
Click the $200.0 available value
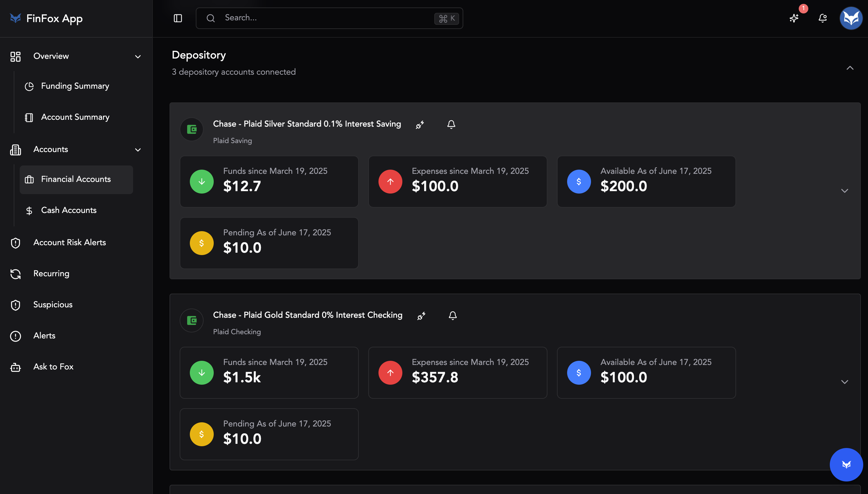tap(624, 186)
